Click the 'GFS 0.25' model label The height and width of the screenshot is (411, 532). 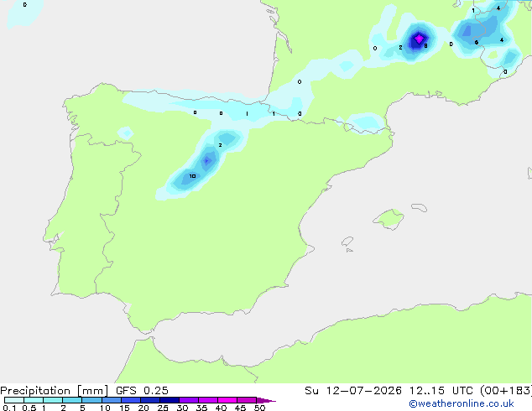142,391
